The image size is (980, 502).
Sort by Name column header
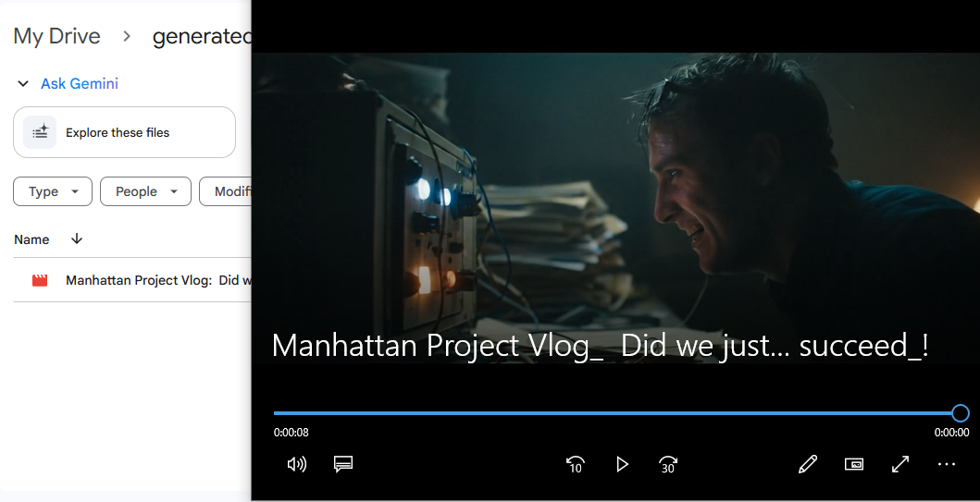pos(31,239)
